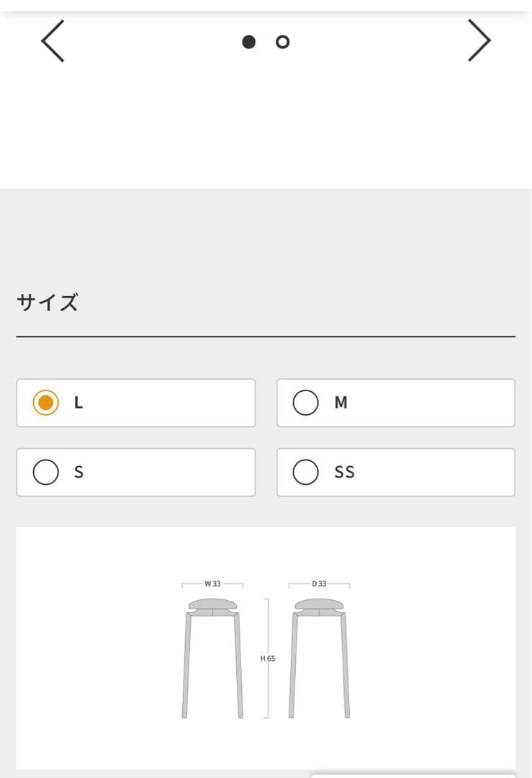Click the W 33 width label
Screen dimensions: 532x778
[x=212, y=583]
